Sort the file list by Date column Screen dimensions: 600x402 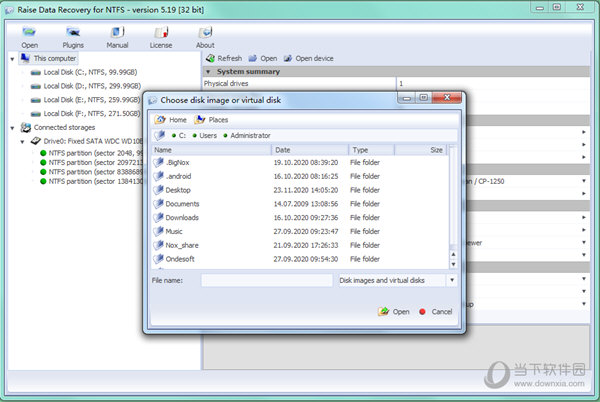click(x=310, y=150)
